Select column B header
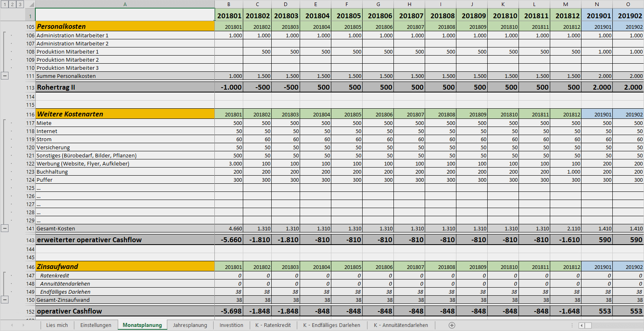The image size is (644, 331). coord(229,4)
